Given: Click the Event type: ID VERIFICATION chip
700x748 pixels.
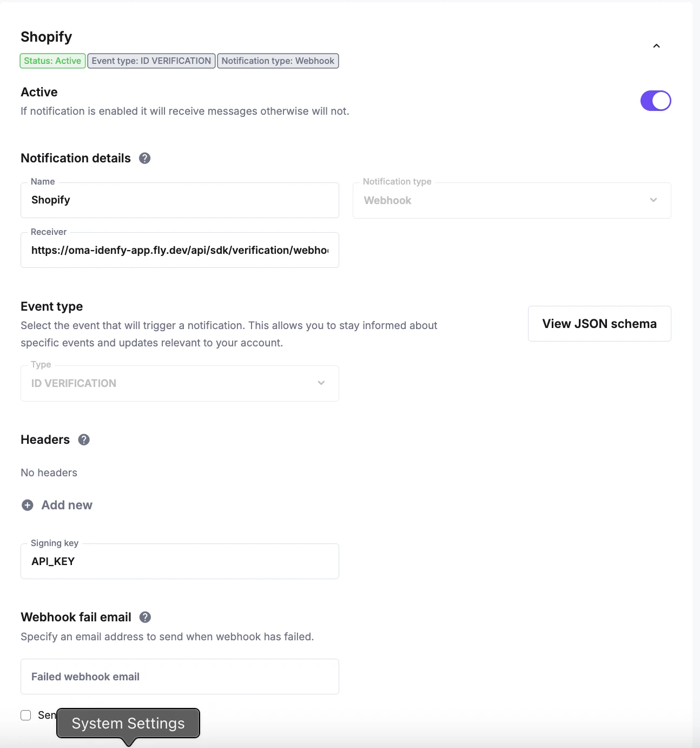Looking at the screenshot, I should point(151,61).
